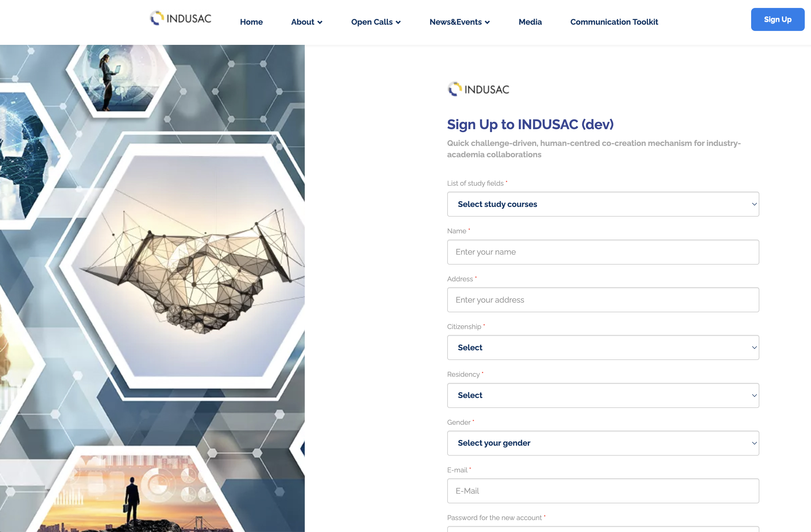The image size is (811, 532).
Task: Click the News&Events chevron icon
Action: pyautogui.click(x=487, y=22)
